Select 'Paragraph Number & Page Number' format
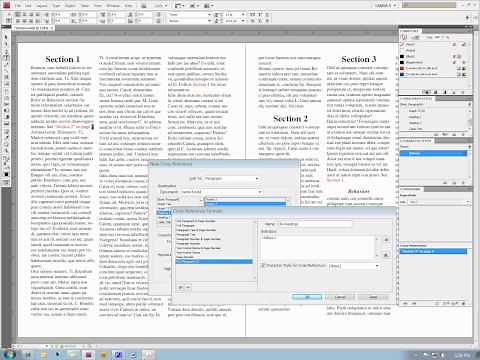This screenshot has width=480, height=360. pos(214,239)
